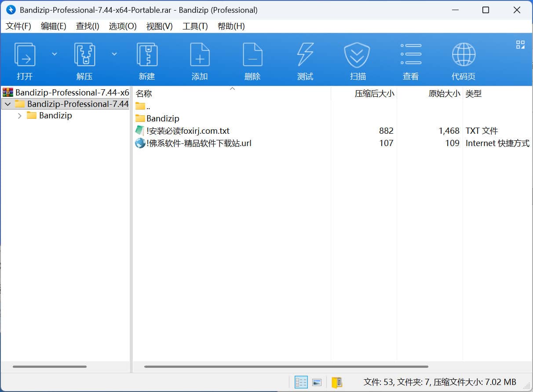This screenshot has width=533, height=392.
Task: Open the 编辑(E) menu
Action: 54,26
